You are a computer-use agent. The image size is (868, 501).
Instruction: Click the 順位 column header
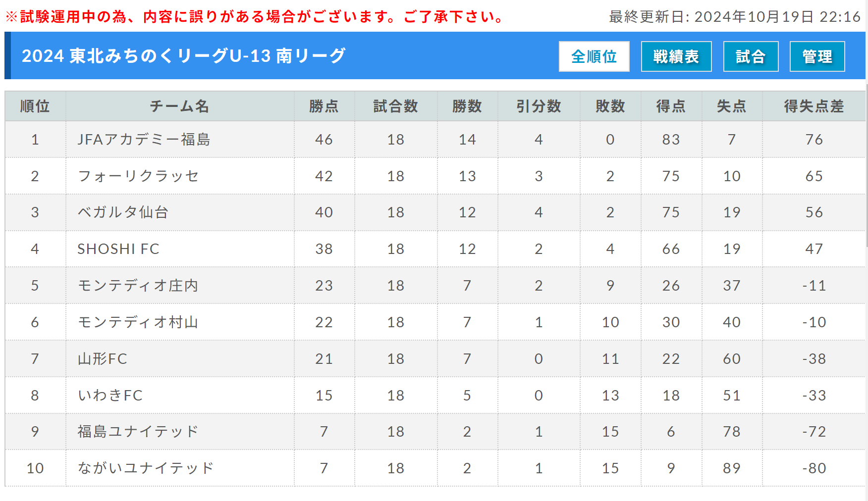pyautogui.click(x=35, y=106)
